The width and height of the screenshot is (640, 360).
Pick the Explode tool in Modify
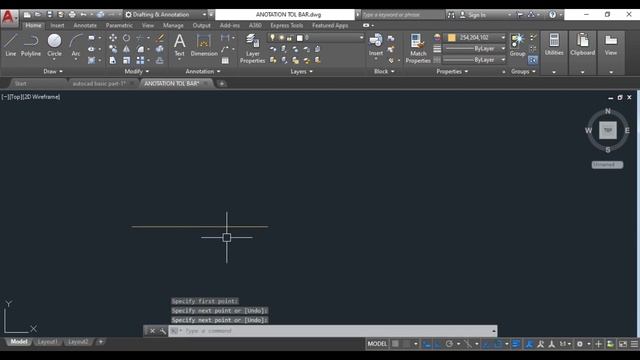(160, 49)
